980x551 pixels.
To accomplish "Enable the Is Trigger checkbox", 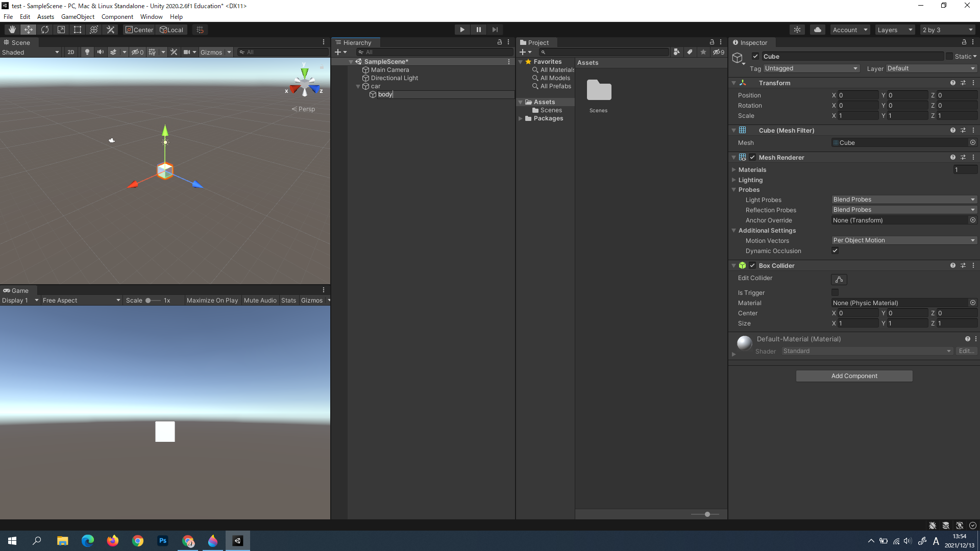I will pyautogui.click(x=835, y=292).
